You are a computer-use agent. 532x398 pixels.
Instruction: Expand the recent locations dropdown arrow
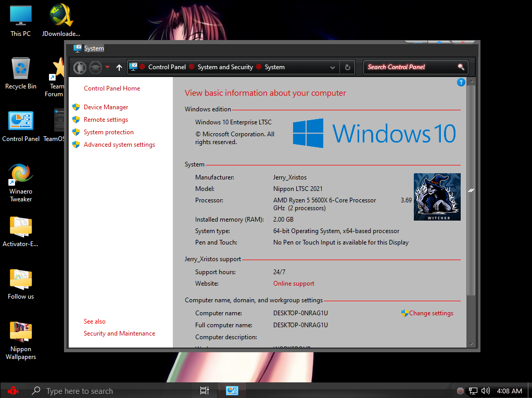(108, 67)
